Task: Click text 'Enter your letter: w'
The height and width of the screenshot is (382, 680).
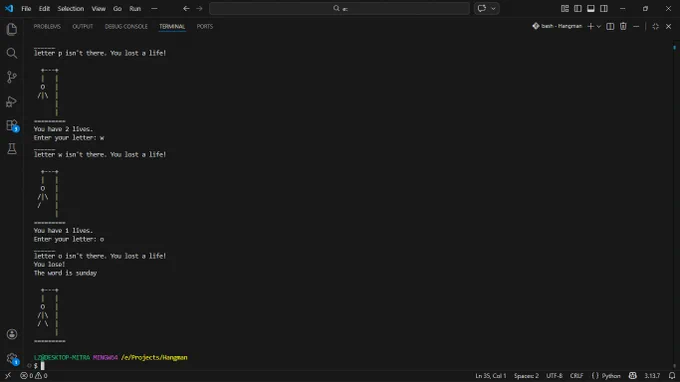Action: tap(69, 137)
